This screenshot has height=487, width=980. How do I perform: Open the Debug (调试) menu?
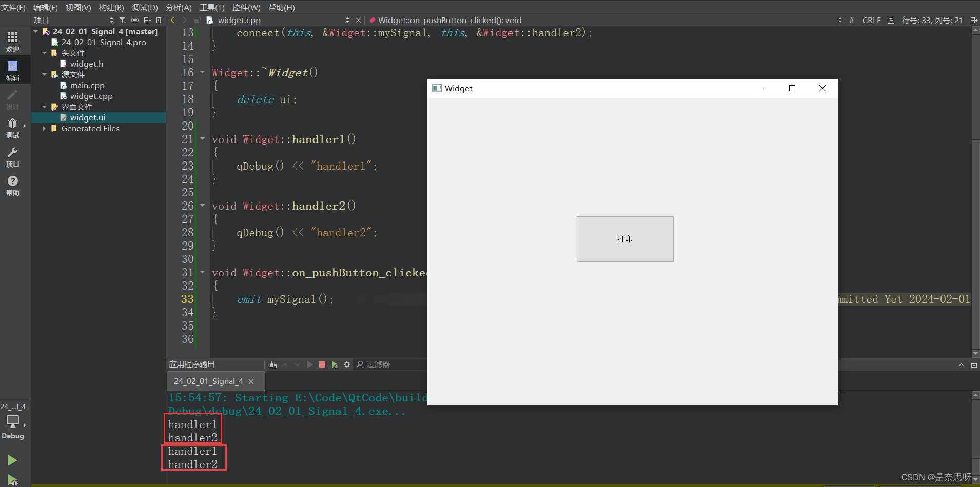145,7
